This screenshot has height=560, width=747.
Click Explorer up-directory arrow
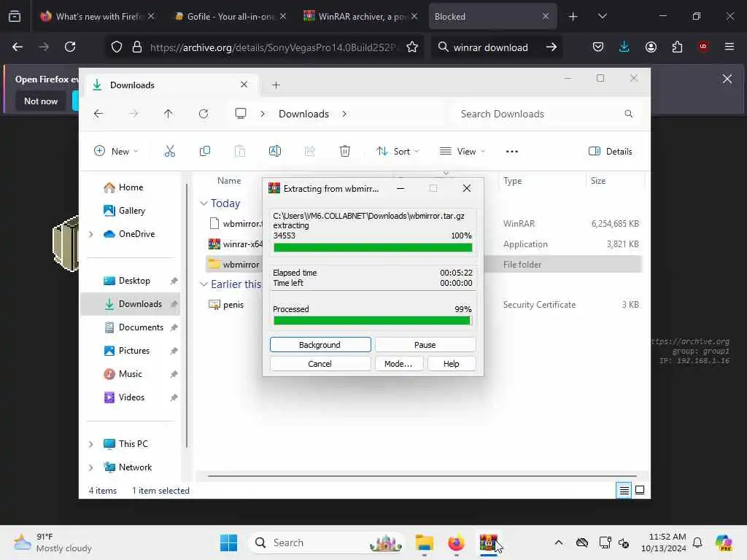[x=169, y=114]
